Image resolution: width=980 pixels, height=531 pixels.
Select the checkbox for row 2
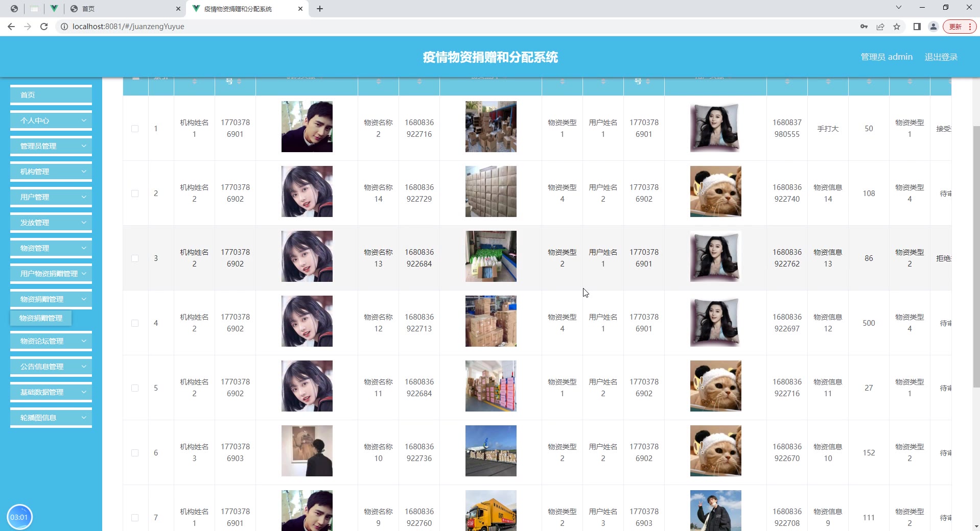pos(135,194)
